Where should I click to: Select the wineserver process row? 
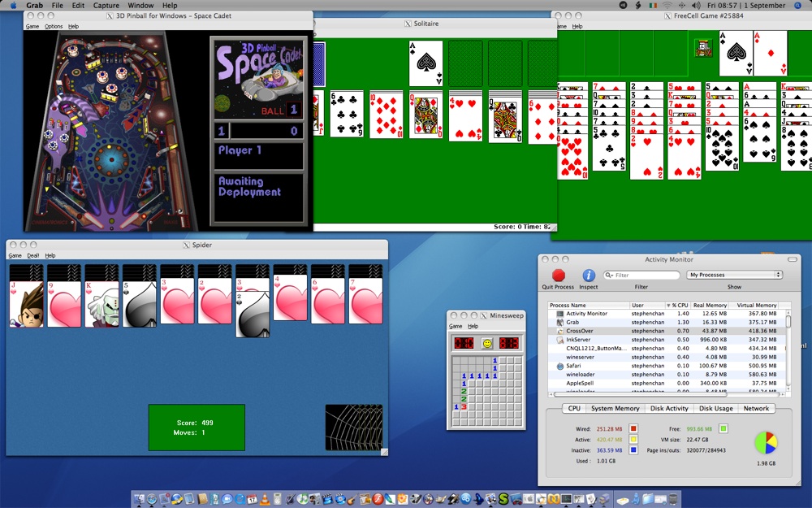[667, 357]
